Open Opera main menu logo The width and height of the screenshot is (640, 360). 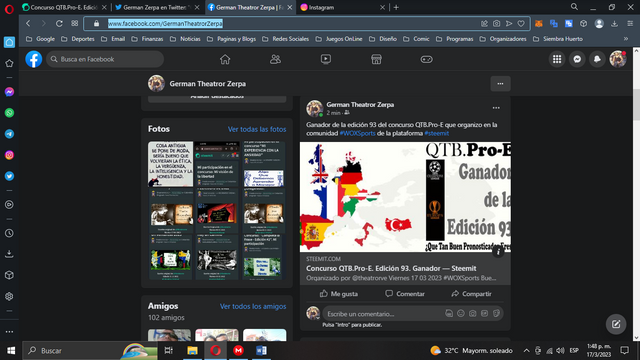tap(9, 9)
